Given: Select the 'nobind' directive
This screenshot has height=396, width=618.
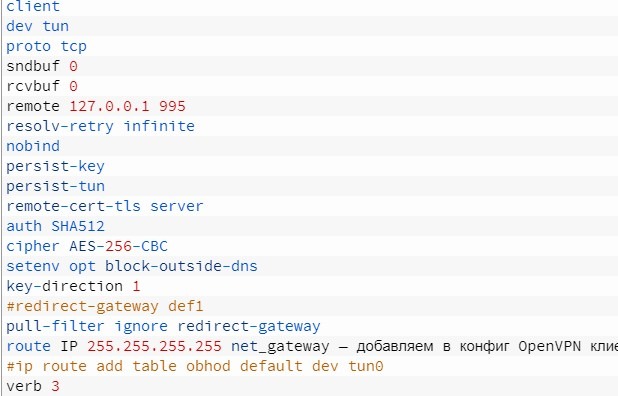Looking at the screenshot, I should pyautogui.click(x=33, y=146).
